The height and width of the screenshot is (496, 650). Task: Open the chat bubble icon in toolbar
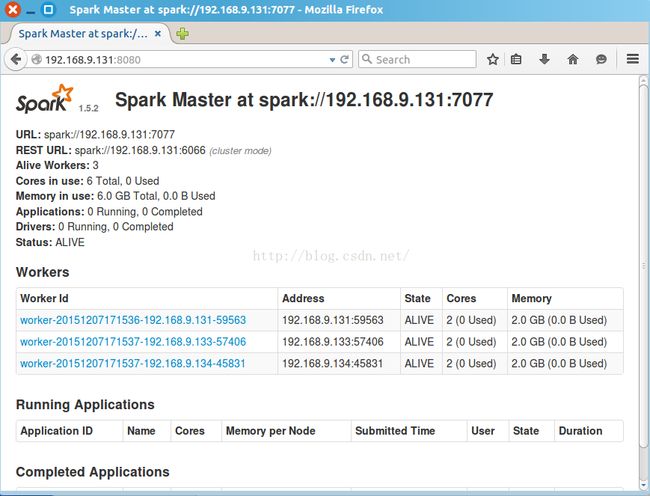601,59
